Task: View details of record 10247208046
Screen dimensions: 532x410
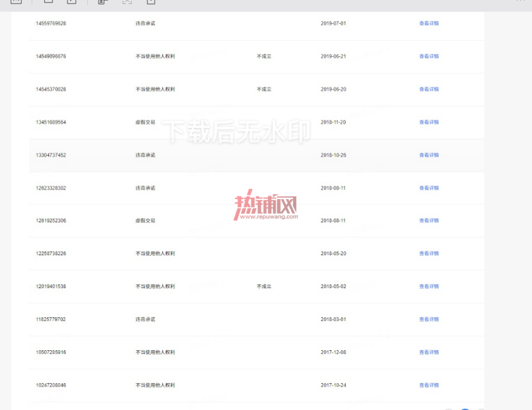Action: (x=429, y=385)
